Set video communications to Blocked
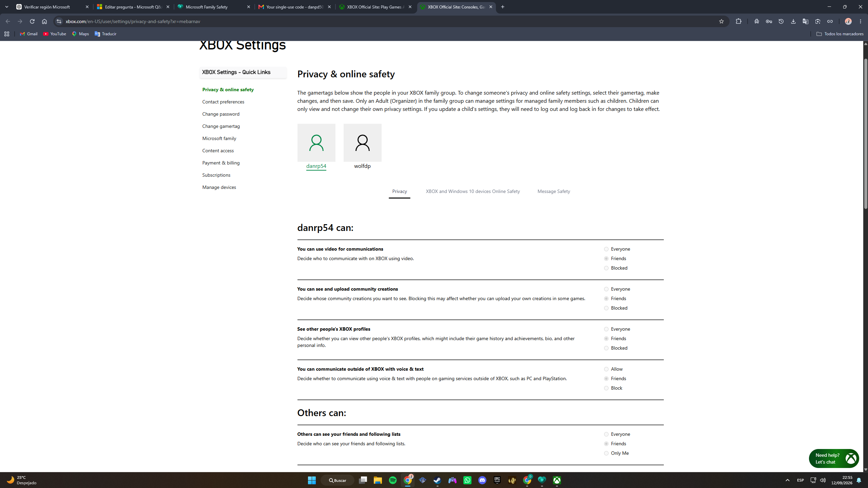 pos(606,268)
